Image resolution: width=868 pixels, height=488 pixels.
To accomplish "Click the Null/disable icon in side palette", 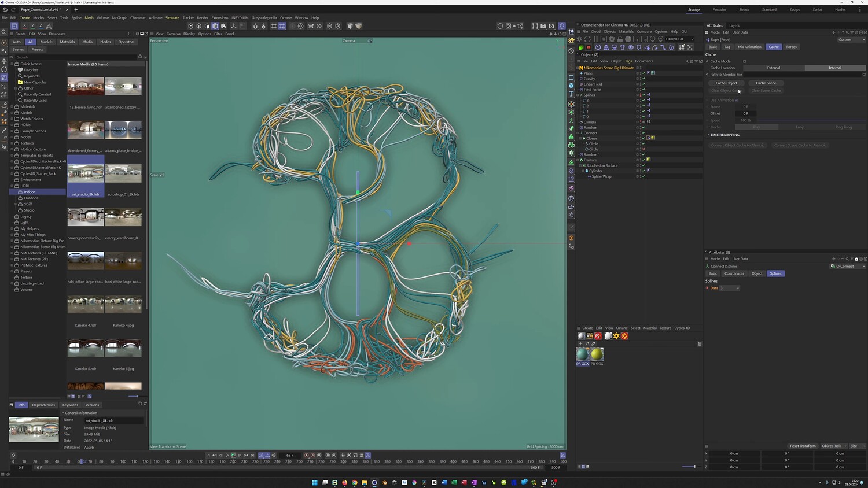I will click(571, 51).
